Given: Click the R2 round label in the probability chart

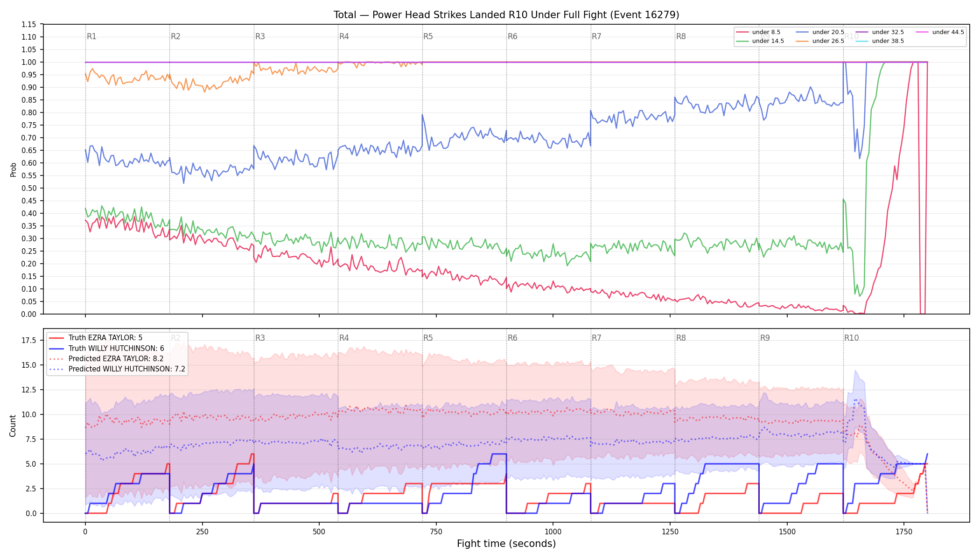Looking at the screenshot, I should point(175,36).
